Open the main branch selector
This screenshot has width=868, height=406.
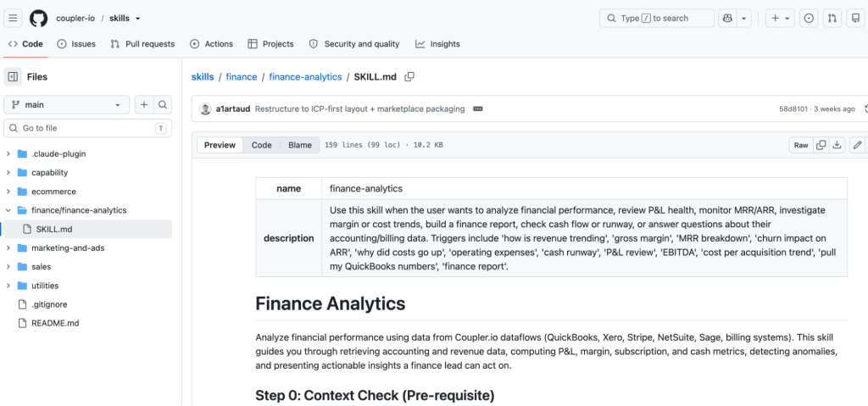point(66,105)
